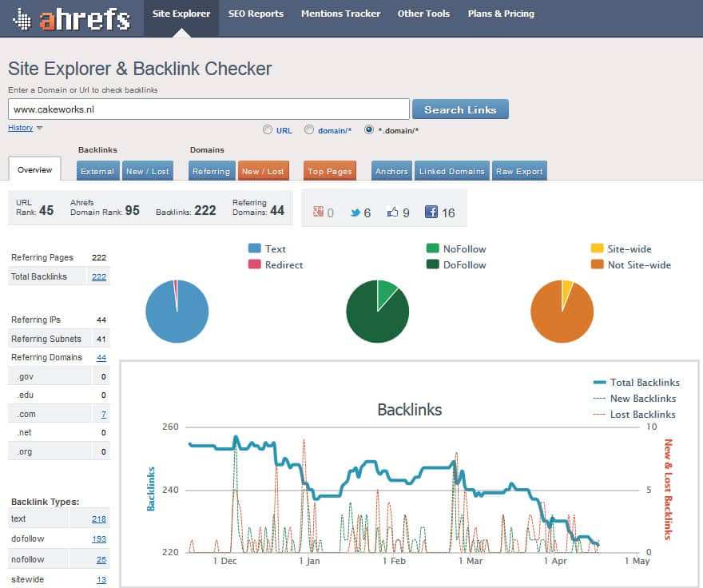Select the Text pie chart
The image size is (703, 588).
pos(177,310)
